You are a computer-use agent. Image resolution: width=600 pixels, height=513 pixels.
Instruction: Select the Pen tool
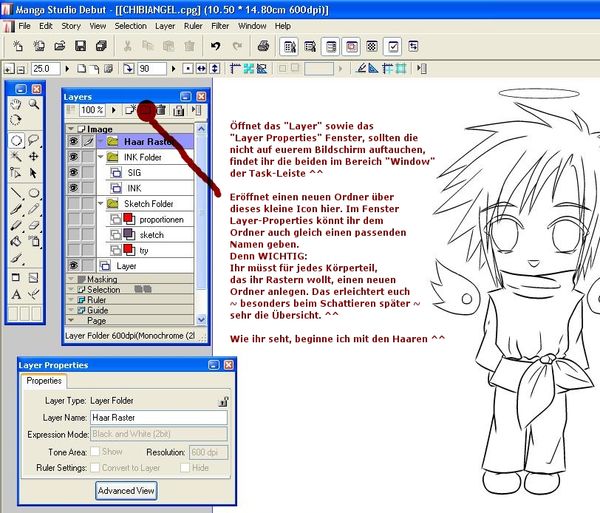tap(16, 209)
